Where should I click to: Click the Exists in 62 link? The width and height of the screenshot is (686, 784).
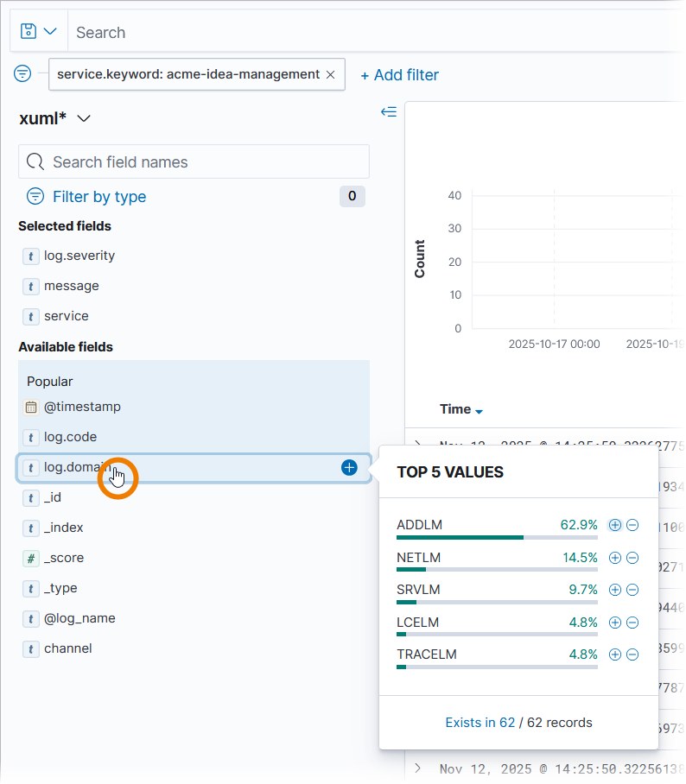click(480, 723)
